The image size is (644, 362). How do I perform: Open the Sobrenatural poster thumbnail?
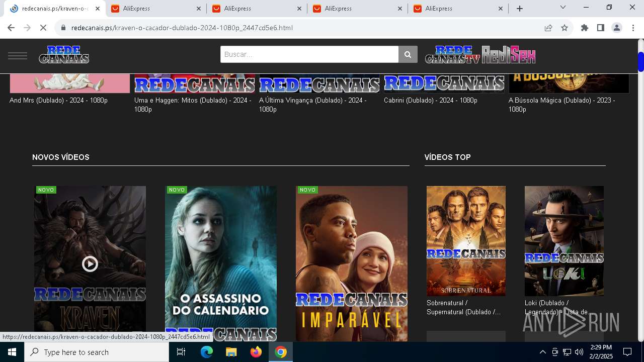tap(466, 241)
